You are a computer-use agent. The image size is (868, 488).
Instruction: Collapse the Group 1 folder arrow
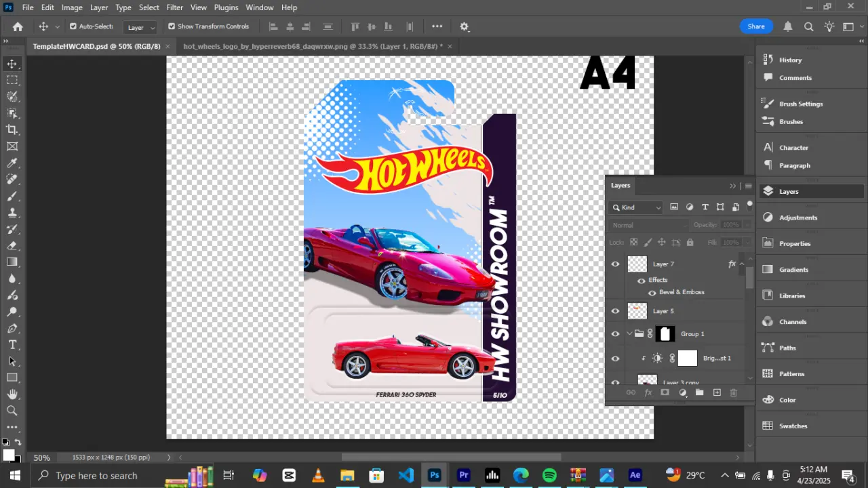[629, 333]
